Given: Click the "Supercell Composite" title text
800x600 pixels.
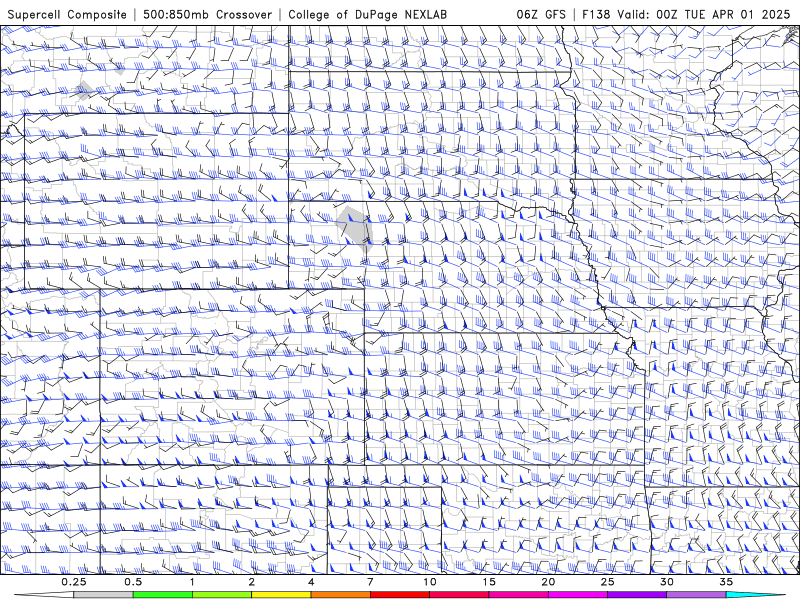Looking at the screenshot, I should [x=67, y=14].
